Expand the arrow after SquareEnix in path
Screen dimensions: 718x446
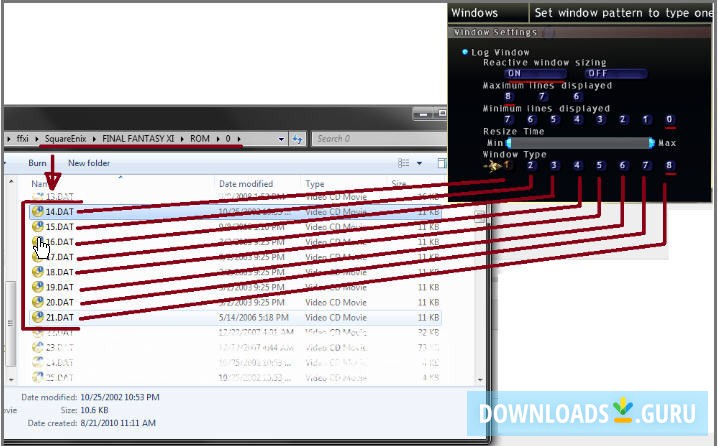pyautogui.click(x=94, y=139)
